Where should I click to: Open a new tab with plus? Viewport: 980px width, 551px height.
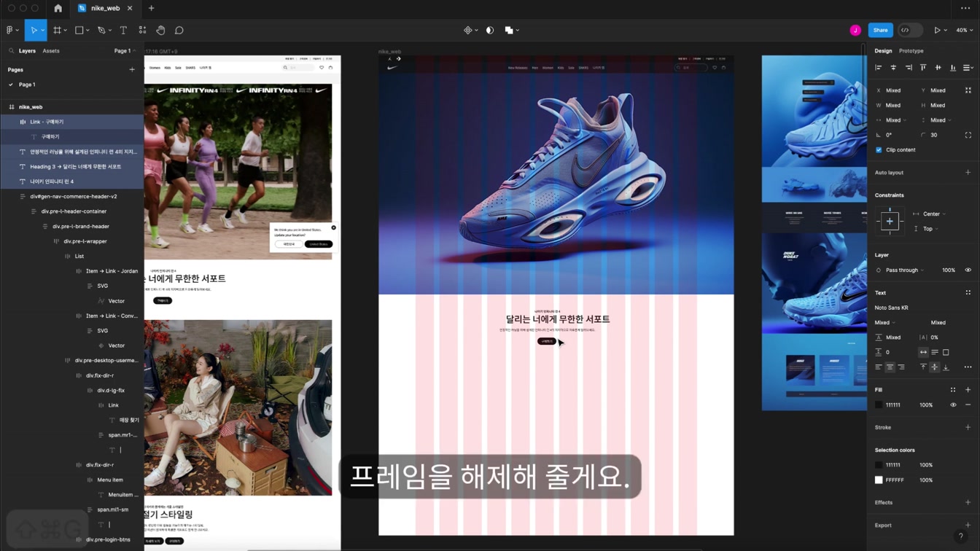151,8
